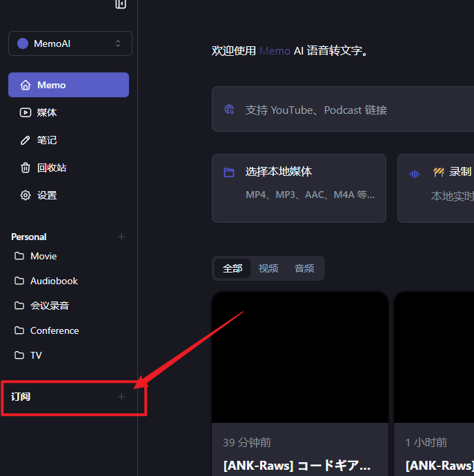This screenshot has height=476, width=474.
Task: Click the 1 小时前 timestamp
Action: point(426,443)
